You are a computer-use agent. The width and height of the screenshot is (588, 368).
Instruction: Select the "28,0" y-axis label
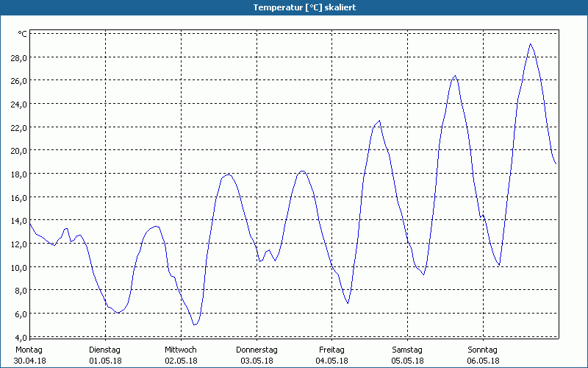coord(18,57)
